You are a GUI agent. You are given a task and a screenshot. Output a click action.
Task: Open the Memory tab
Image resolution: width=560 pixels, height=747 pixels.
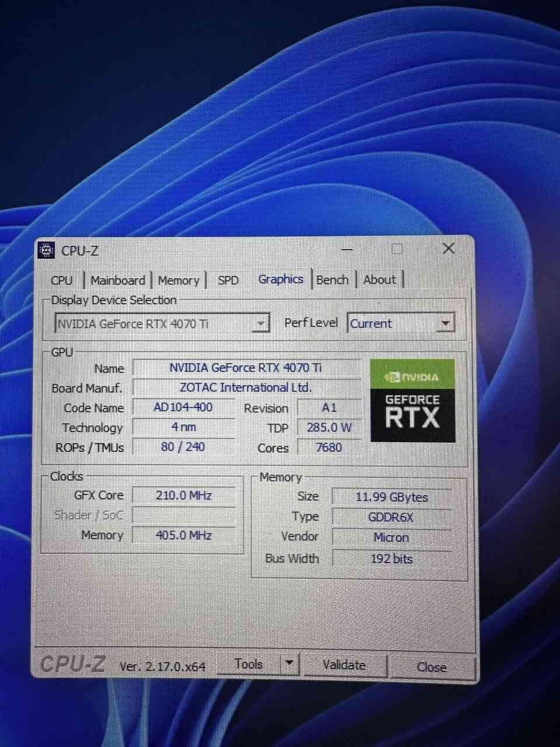[178, 281]
